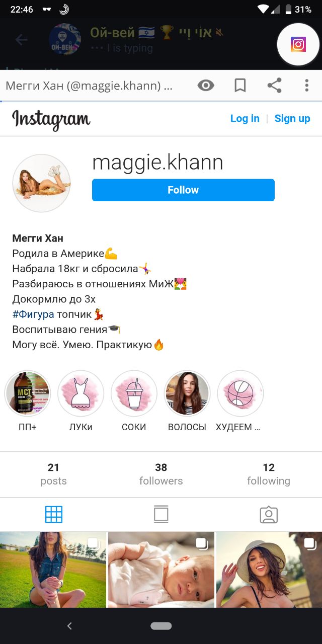Image resolution: width=322 pixels, height=644 pixels.
Task: Tap the Instagram floating bubble icon
Action: (298, 44)
